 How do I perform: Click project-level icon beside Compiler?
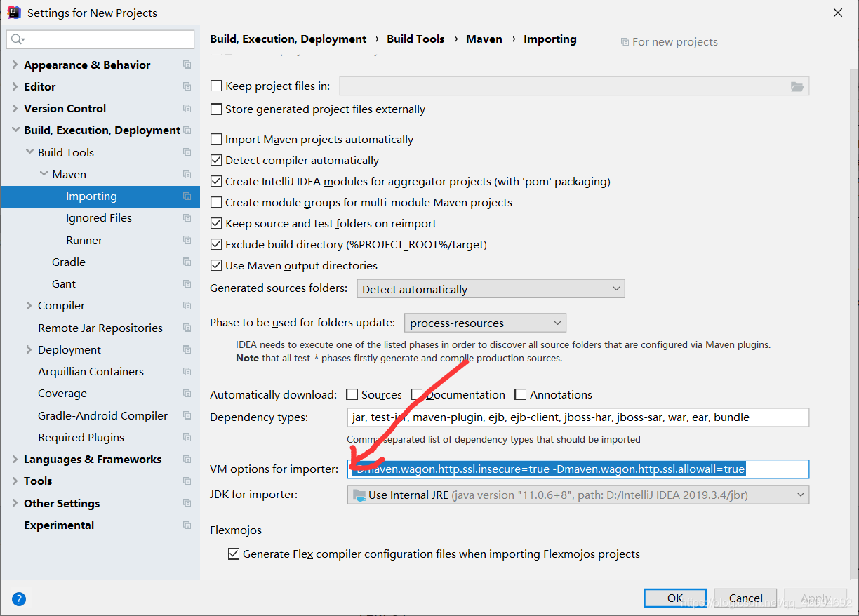click(187, 306)
